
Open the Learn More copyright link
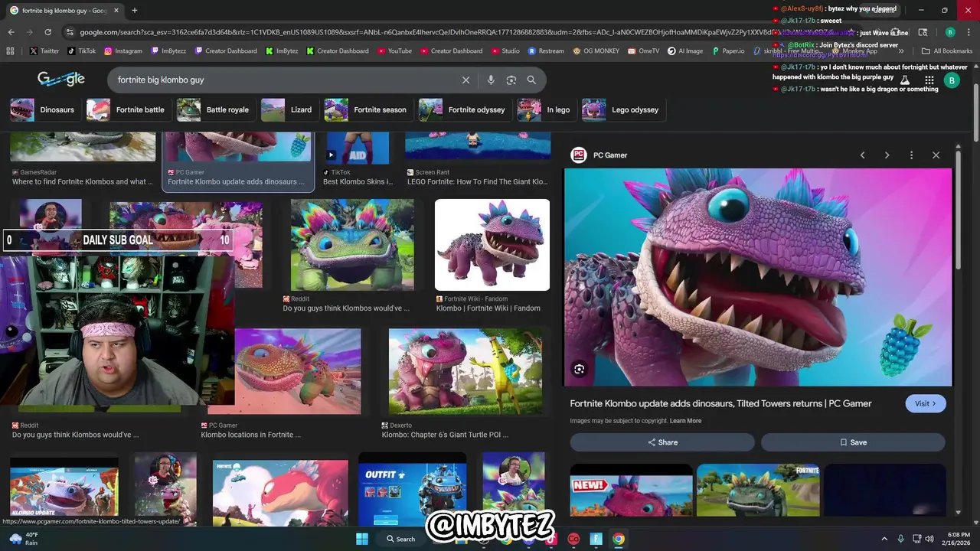[x=685, y=421]
